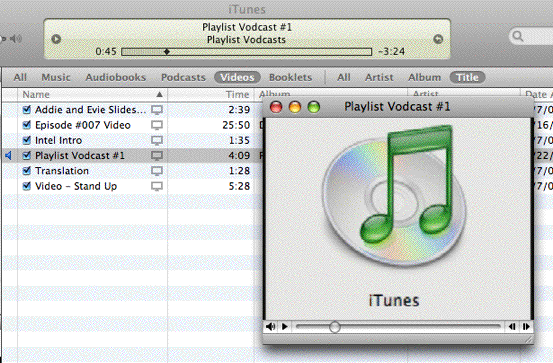Image resolution: width=553 pixels, height=363 pixels.
Task: Step forward one frame in video window
Action: pyautogui.click(x=526, y=327)
